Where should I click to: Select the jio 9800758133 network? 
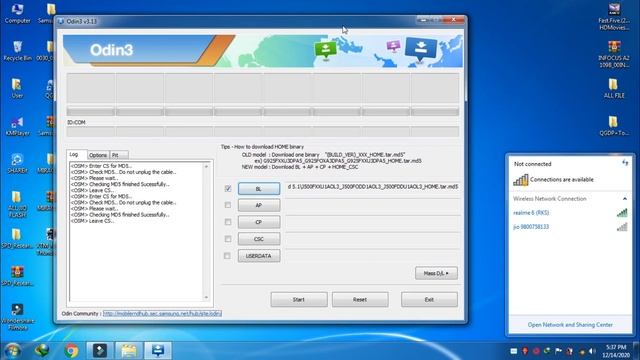(570, 227)
